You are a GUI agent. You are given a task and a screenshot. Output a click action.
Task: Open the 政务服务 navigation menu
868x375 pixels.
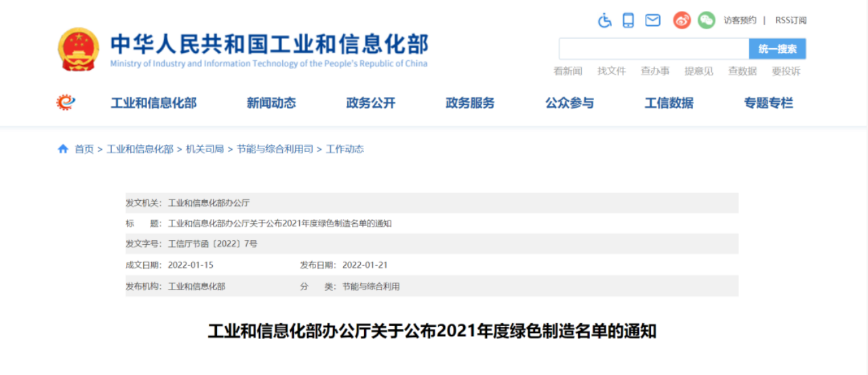coord(470,103)
